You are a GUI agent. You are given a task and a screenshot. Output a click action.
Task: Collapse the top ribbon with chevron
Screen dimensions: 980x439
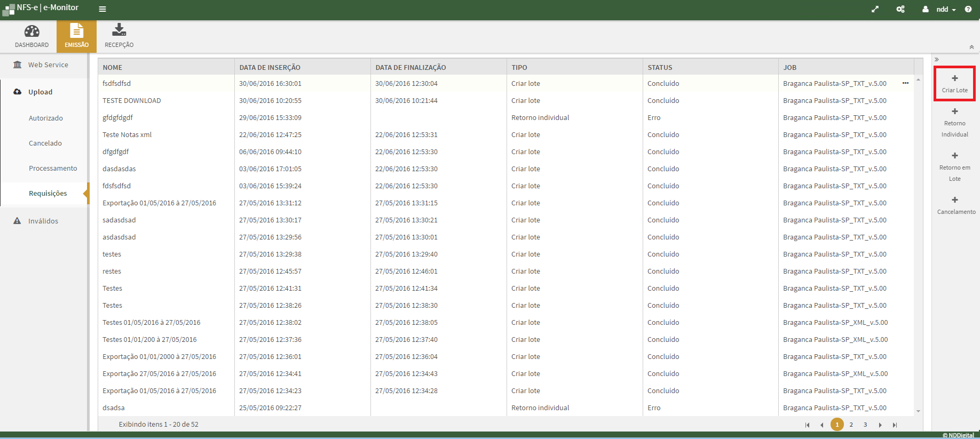(x=971, y=47)
